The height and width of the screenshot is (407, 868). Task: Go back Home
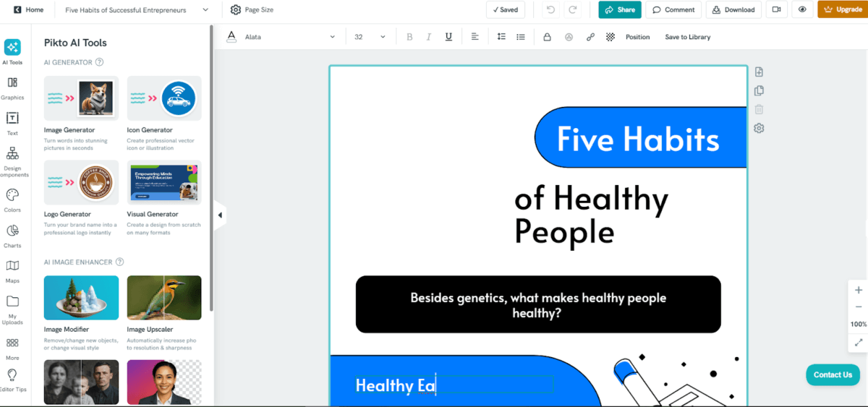click(x=29, y=10)
